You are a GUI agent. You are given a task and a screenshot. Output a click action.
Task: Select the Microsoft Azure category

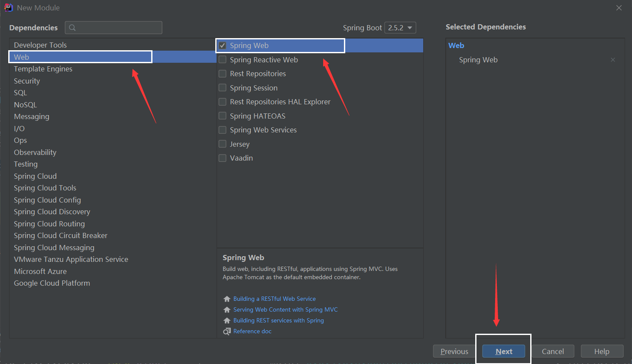pos(113,271)
